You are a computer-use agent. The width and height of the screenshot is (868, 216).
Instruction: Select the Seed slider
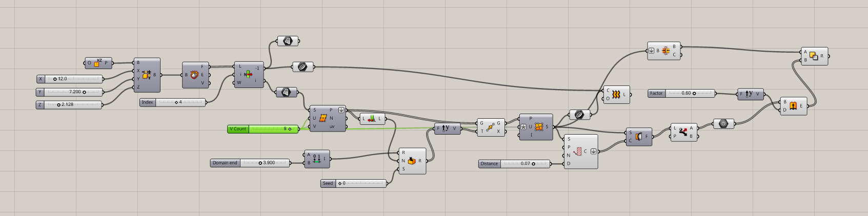pyautogui.click(x=354, y=183)
